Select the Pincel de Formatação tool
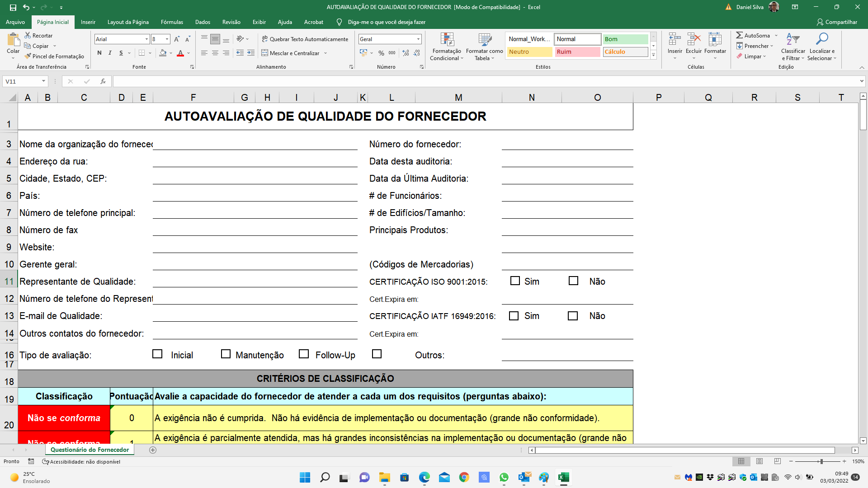Screen dimensions: 868x488 pos(54,56)
